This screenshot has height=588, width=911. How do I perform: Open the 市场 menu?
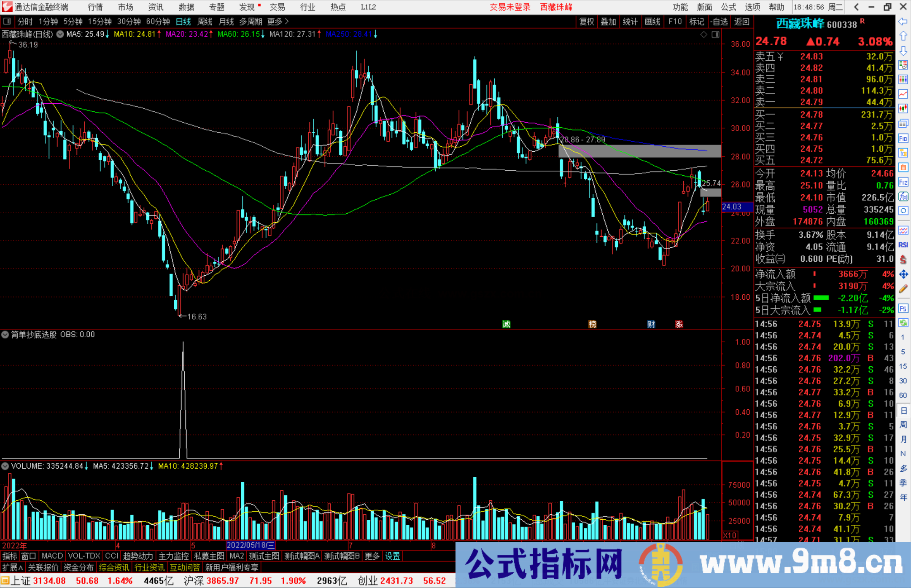[x=125, y=7]
